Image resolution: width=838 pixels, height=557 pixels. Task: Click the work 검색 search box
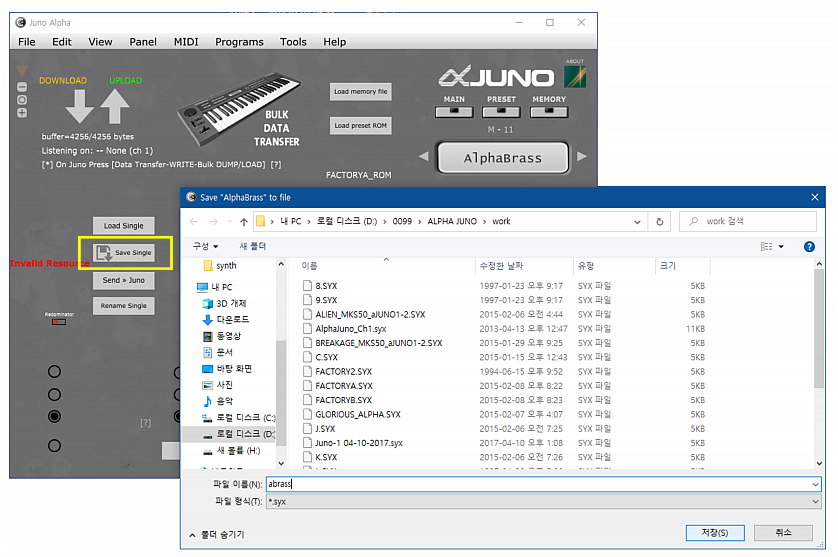click(x=748, y=221)
